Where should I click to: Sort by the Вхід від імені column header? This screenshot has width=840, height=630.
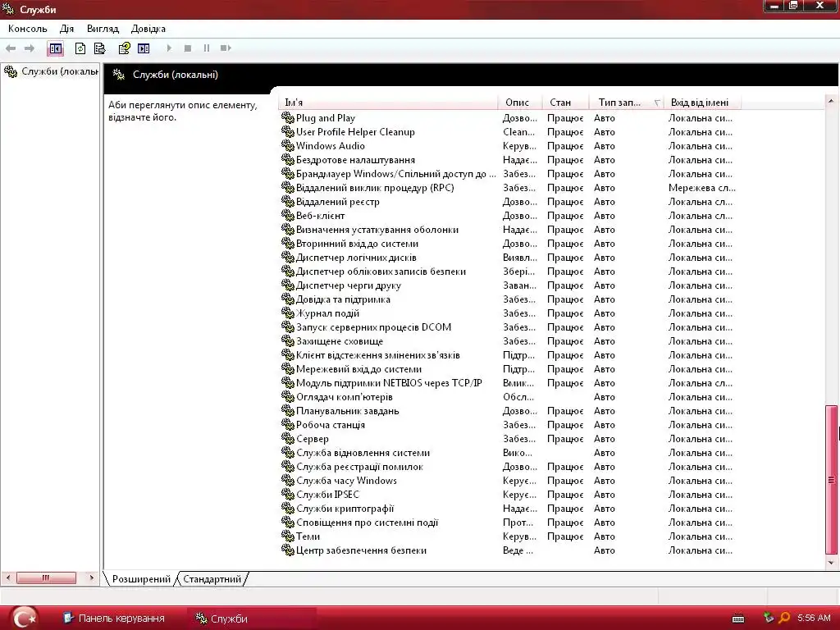(702, 103)
